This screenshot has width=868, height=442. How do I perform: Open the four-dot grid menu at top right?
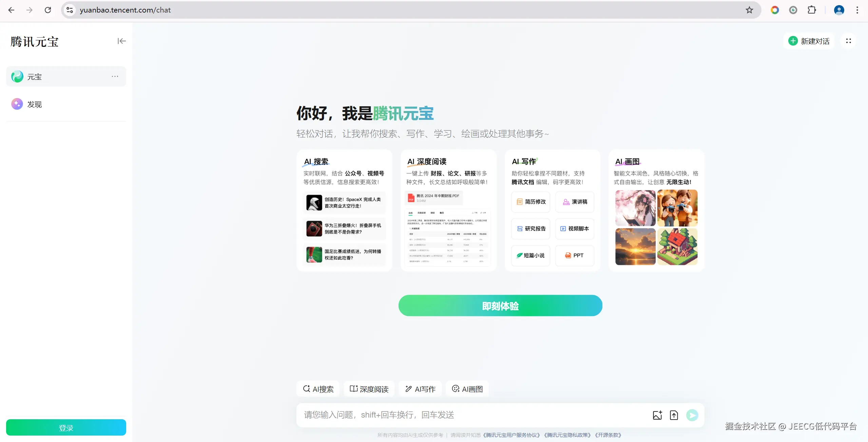(848, 41)
